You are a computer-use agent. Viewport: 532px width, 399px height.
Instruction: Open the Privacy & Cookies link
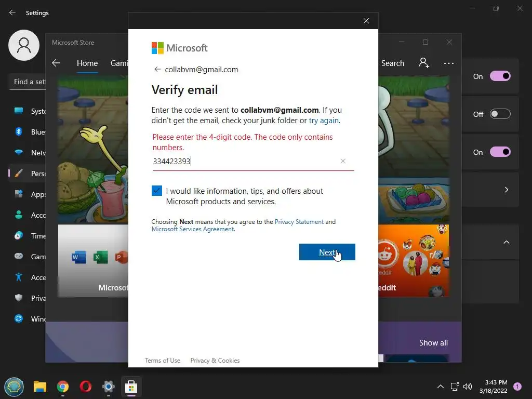coord(215,361)
